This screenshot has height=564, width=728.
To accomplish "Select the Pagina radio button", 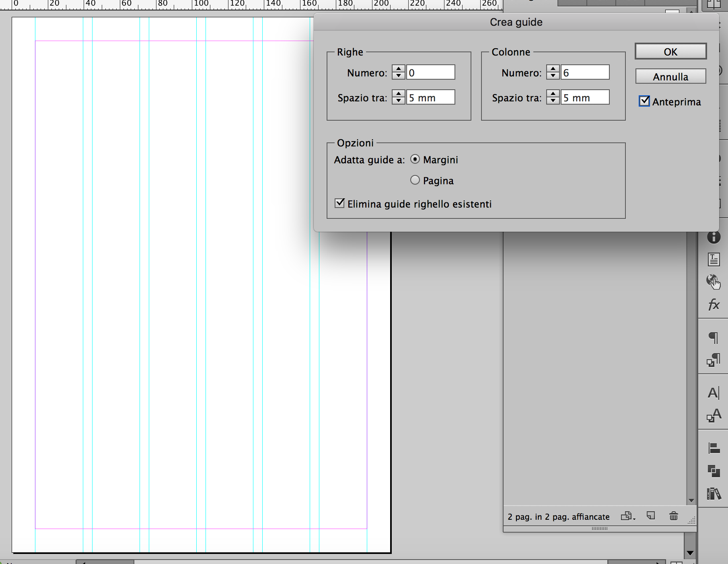I will tap(415, 180).
